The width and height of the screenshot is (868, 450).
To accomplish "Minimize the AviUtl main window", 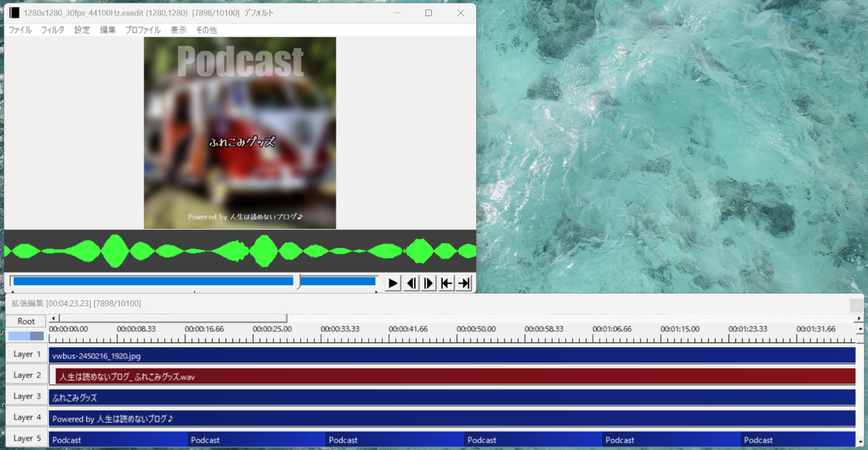I will [397, 13].
